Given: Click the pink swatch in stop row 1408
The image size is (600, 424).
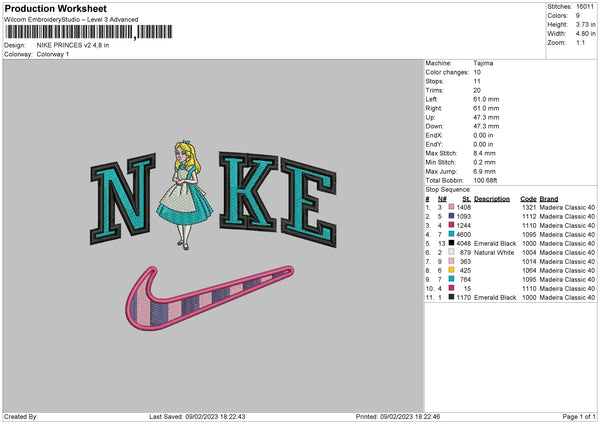Looking at the screenshot, I should (x=451, y=207).
